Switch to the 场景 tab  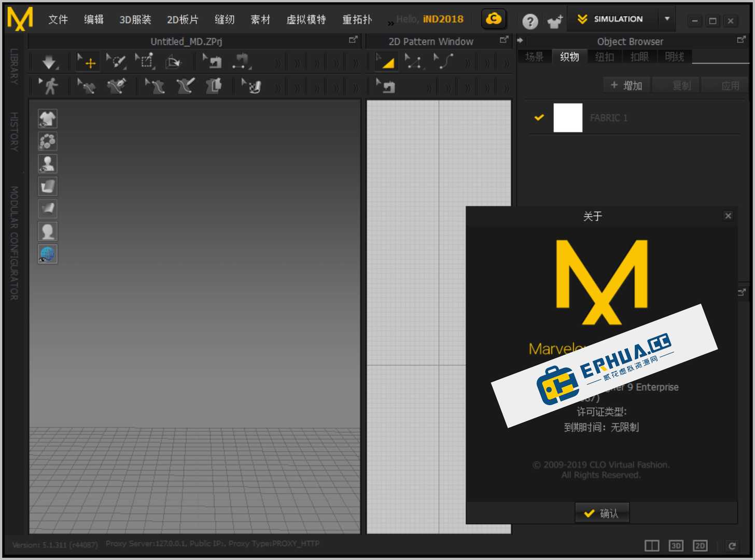(x=535, y=57)
